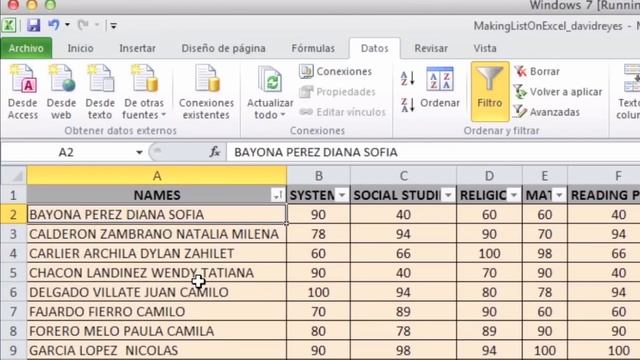This screenshot has width=640, height=360.
Task: Click the Propiedades command
Action: tap(337, 92)
